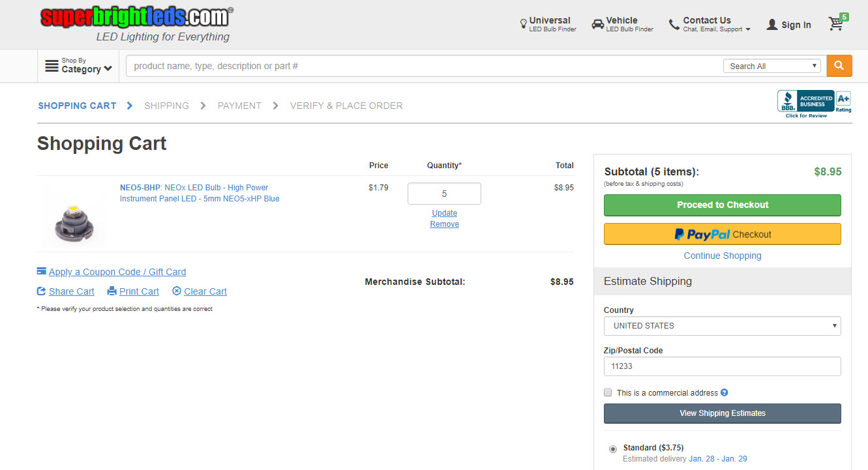Expand the Country selection dropdown
Image resolution: width=868 pixels, height=470 pixels.
722,326
